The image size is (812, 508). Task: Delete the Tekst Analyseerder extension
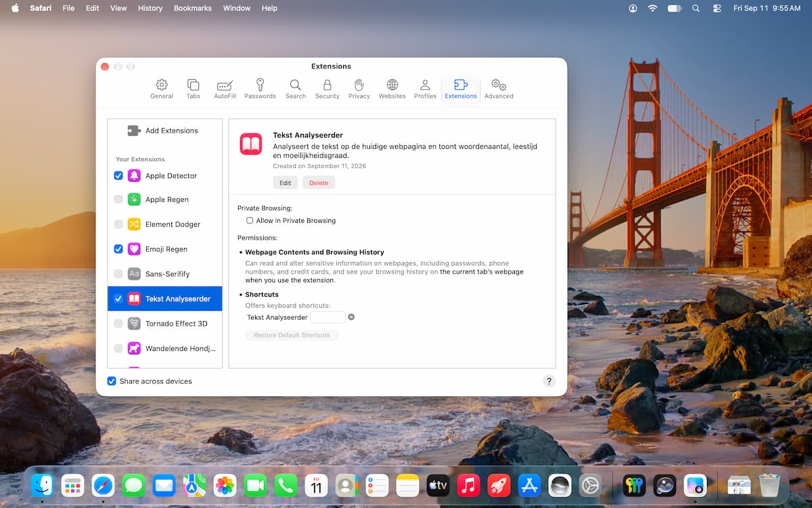319,183
